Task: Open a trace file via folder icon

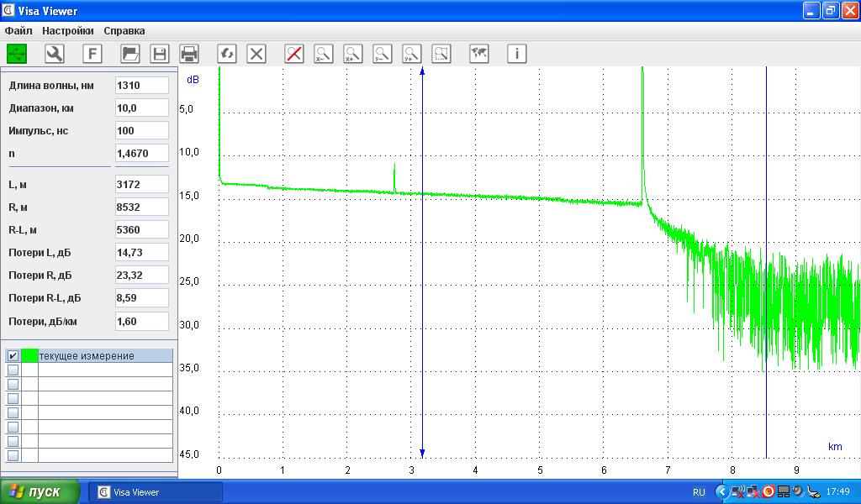Action: pyautogui.click(x=130, y=54)
